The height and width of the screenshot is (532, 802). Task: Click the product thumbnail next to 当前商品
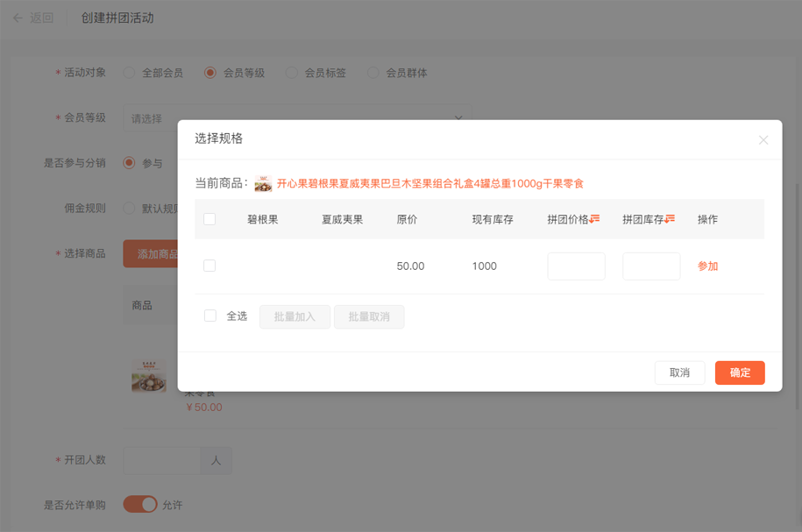pyautogui.click(x=263, y=184)
